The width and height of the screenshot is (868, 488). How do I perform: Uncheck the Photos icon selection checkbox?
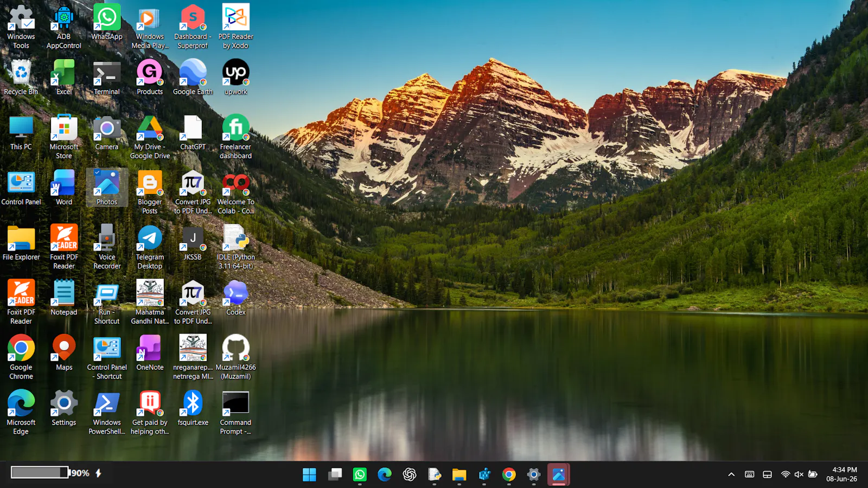(x=98, y=173)
